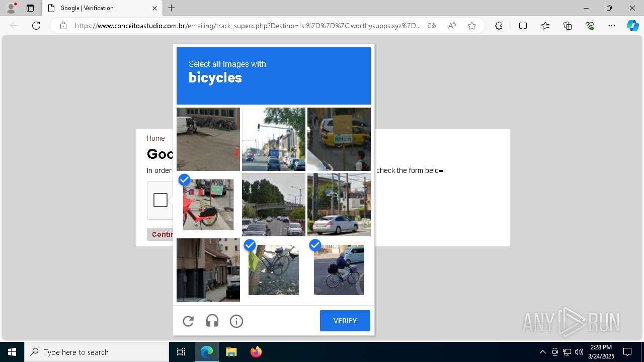The height and width of the screenshot is (362, 644).
Task: Open the clock showing 2:28 PM
Action: [601, 352]
